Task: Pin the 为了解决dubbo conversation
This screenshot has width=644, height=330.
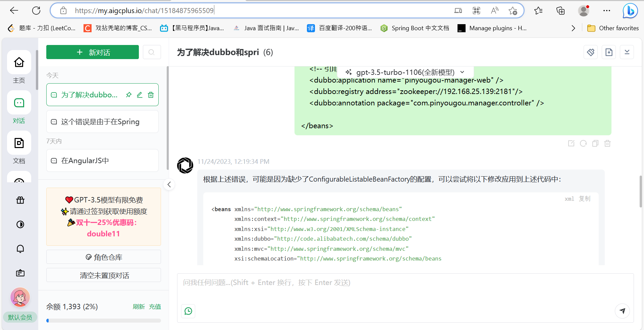Action: [129, 95]
